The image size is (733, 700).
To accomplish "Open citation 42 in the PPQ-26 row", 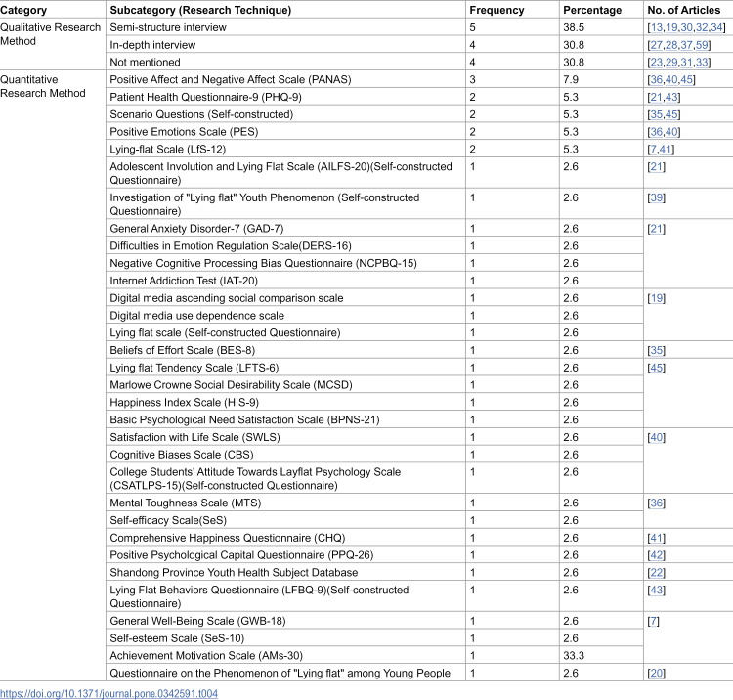I will coord(657,555).
